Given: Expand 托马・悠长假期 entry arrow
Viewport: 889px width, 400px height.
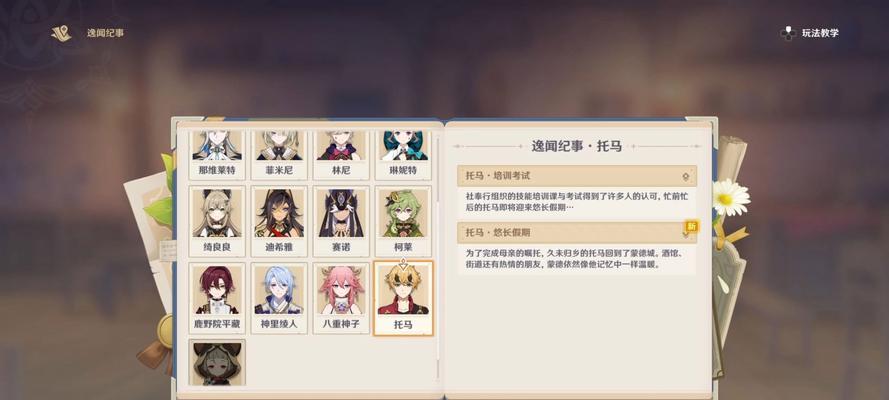Looking at the screenshot, I should (x=685, y=233).
